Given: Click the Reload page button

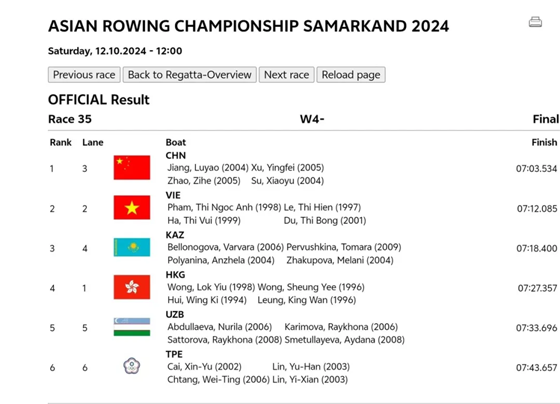Looking at the screenshot, I should 351,75.
